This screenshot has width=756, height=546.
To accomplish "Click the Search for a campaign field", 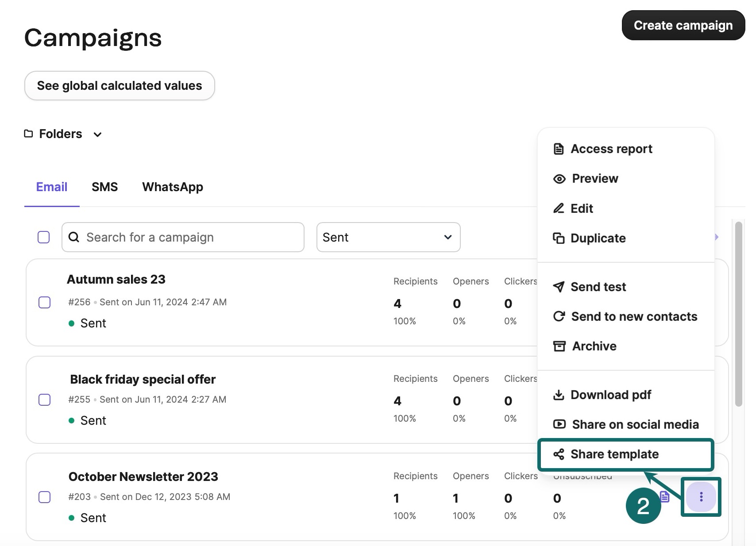I will click(190, 237).
